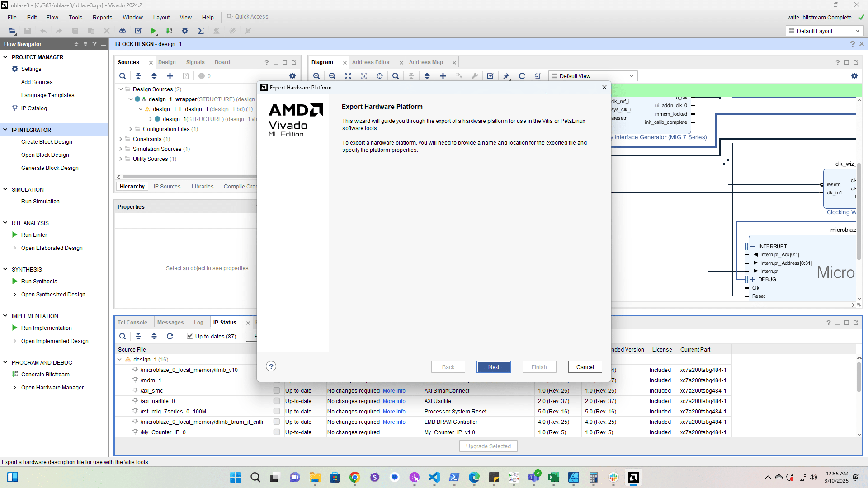Viewport: 868px width, 488px height.
Task: Check the box for the /axi_smc row
Action: click(x=277, y=391)
